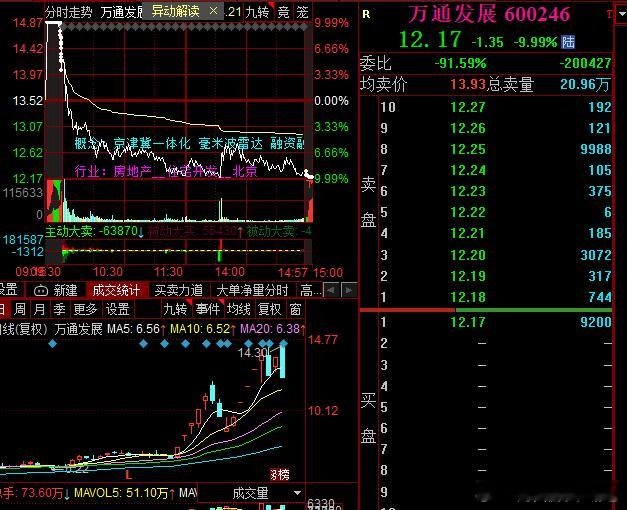Click the 京津冀一体化 concept label

(152, 144)
